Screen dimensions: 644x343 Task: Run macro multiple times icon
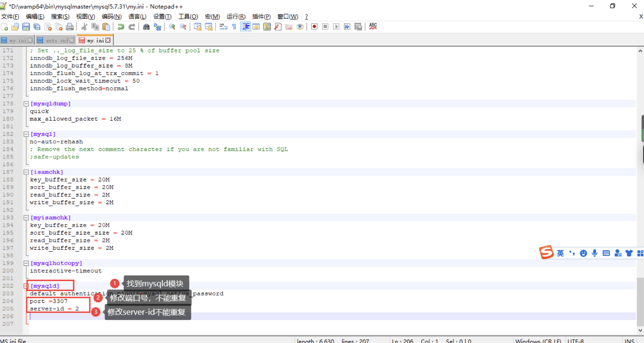(x=347, y=27)
